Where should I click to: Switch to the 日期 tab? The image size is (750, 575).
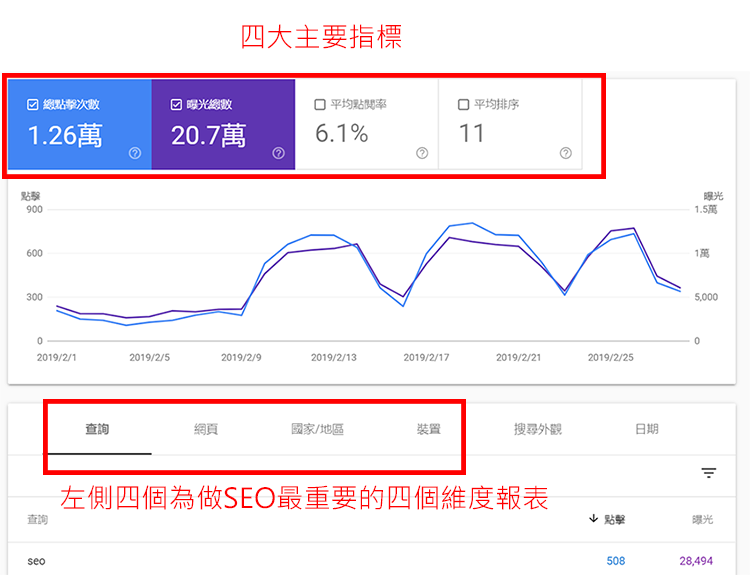pos(647,429)
